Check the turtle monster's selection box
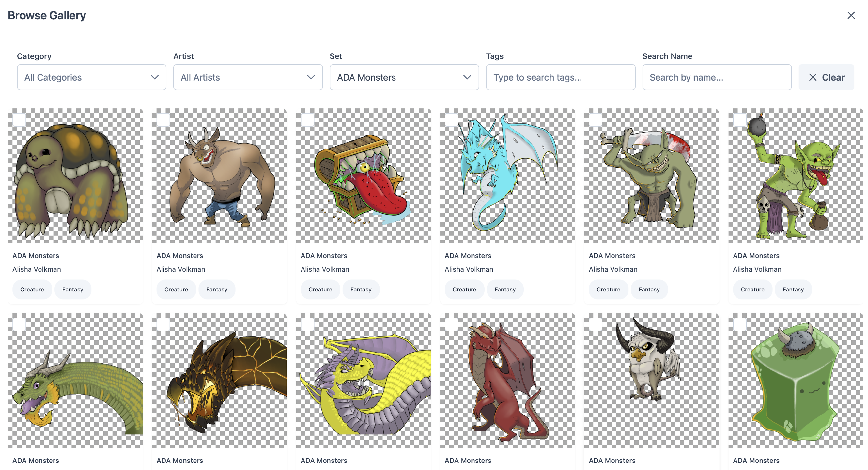This screenshot has width=868, height=470. (19, 120)
